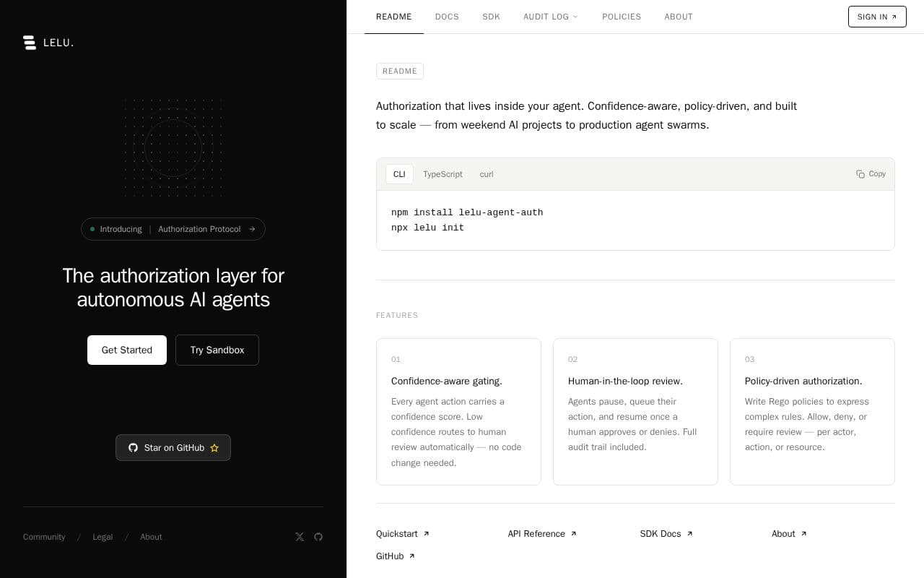Click the arrow icon beside GitHub link
The width and height of the screenshot is (924, 578).
[411, 556]
